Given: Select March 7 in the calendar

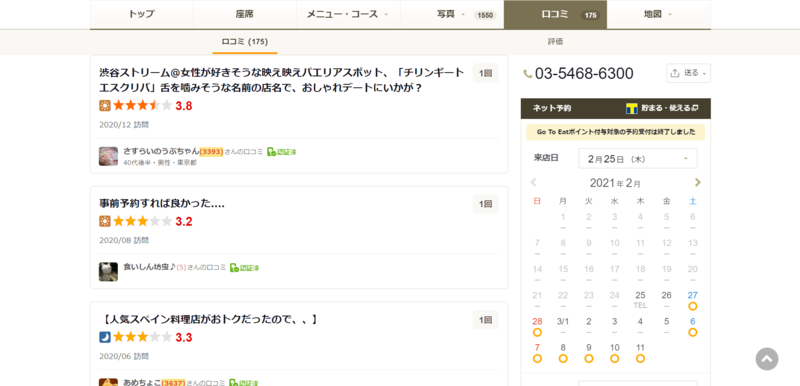Looking at the screenshot, I should [537, 352].
